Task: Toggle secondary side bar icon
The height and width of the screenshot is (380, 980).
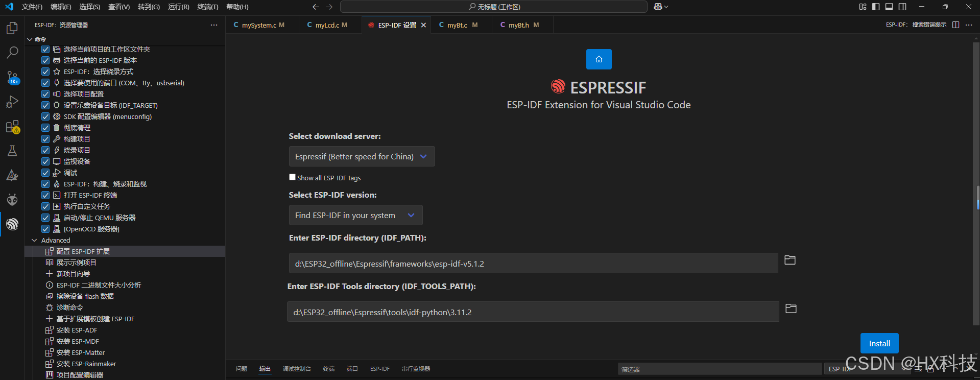Action: click(x=902, y=7)
